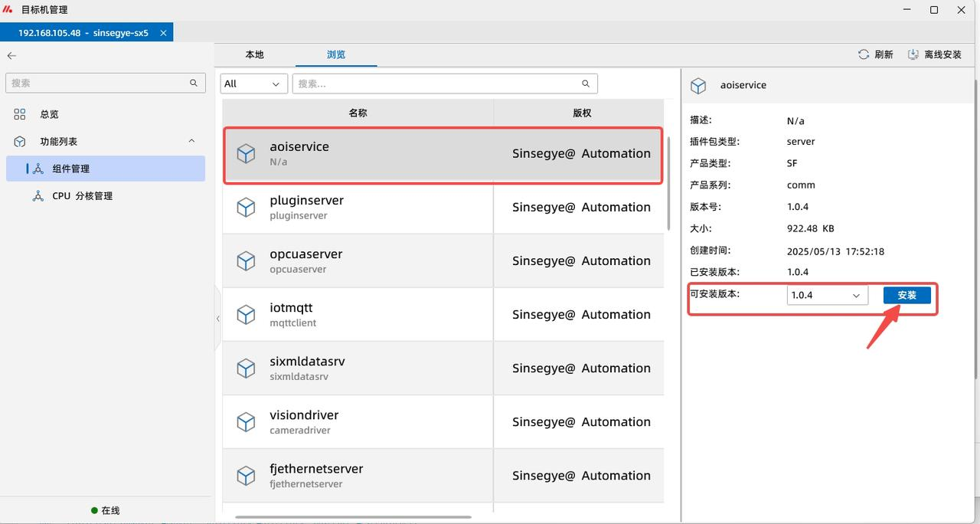The image size is (980, 524).
Task: Click the opcuaserver package cube icon
Action: pos(246,261)
